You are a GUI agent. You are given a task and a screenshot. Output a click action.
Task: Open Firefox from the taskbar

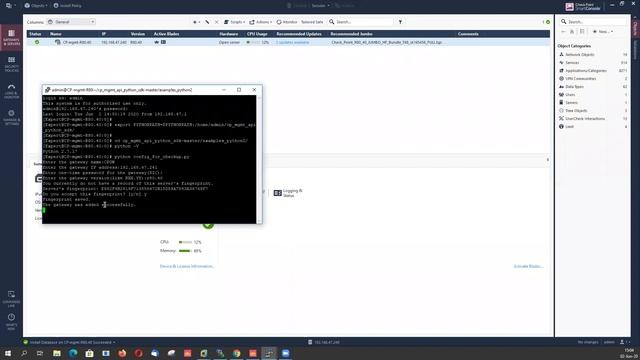[x=122, y=353]
